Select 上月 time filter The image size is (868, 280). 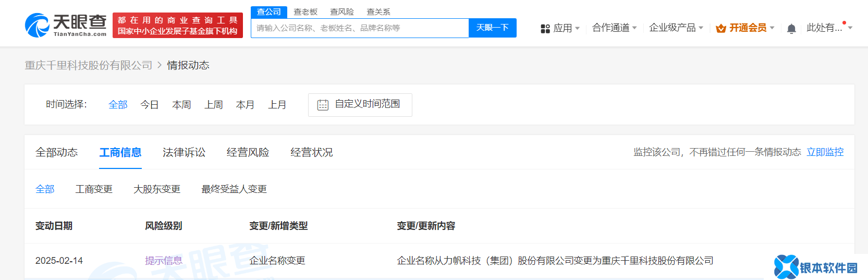coord(277,105)
